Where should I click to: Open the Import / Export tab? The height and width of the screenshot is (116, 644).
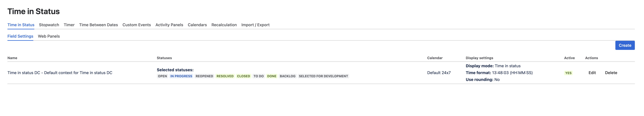[x=255, y=25]
